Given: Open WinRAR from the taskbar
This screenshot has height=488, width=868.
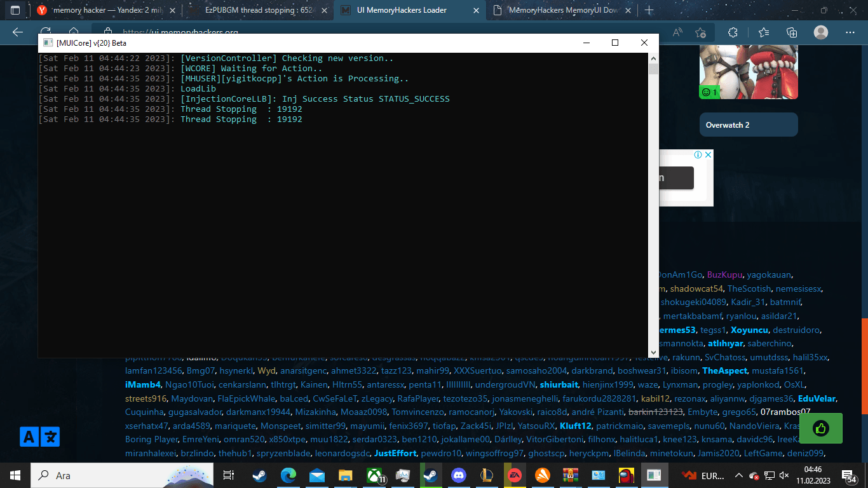Looking at the screenshot, I should (x=570, y=475).
